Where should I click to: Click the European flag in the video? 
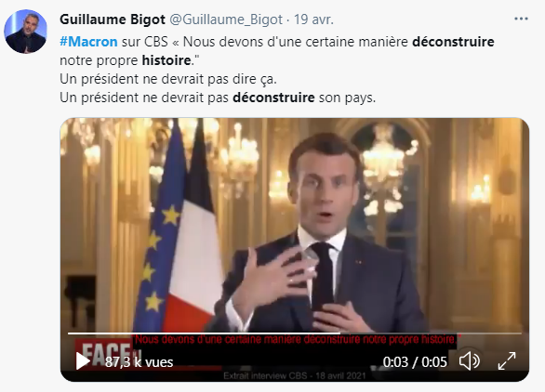coord(158,236)
